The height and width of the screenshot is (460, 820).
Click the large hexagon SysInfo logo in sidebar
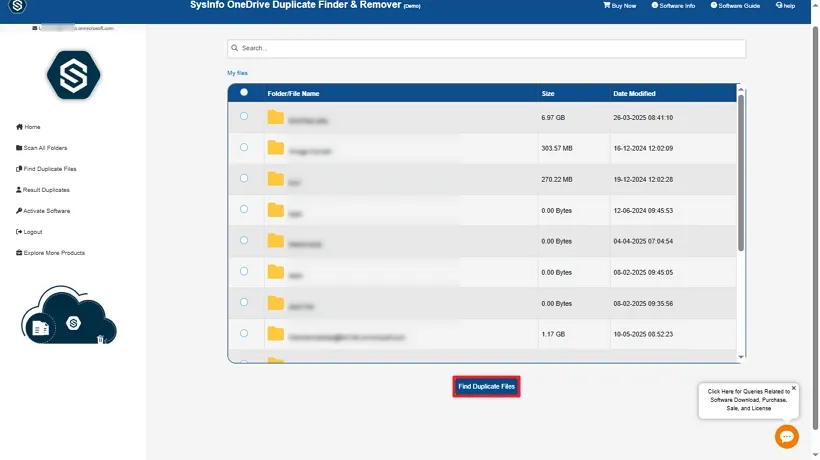[x=73, y=74]
